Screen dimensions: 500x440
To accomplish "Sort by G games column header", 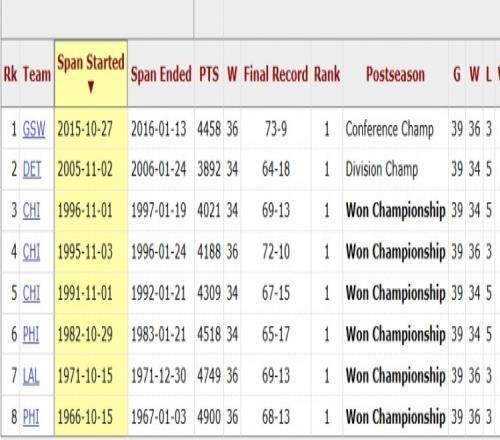I will pos(457,74).
